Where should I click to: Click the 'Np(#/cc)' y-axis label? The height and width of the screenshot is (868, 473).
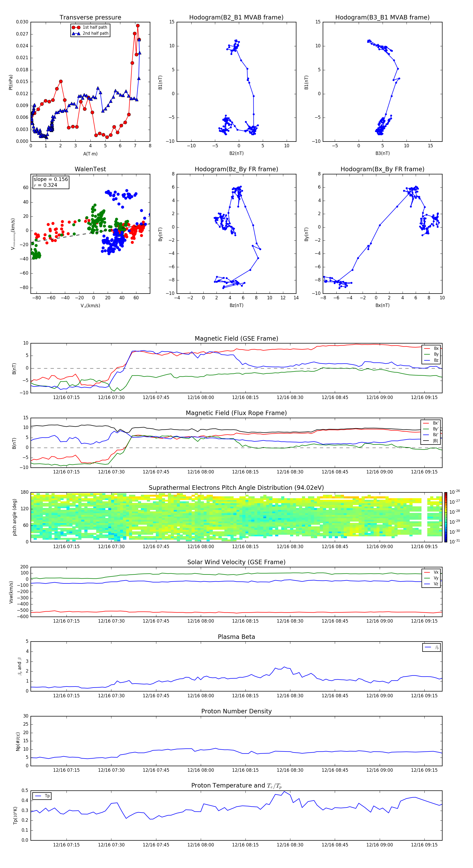(18, 741)
